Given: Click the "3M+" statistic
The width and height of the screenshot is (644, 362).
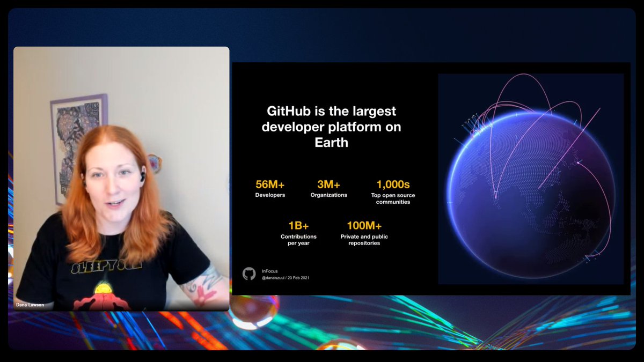Looking at the screenshot, I should click(328, 184).
